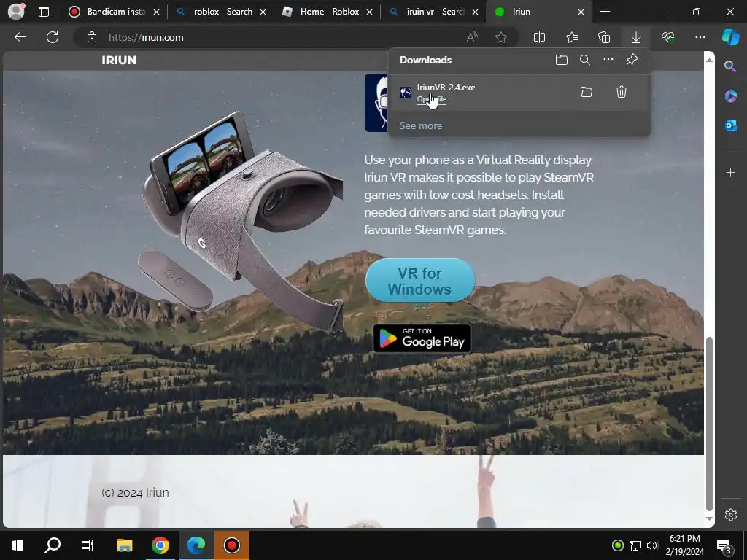Go back to previous page
The image size is (747, 560).
coord(20,37)
